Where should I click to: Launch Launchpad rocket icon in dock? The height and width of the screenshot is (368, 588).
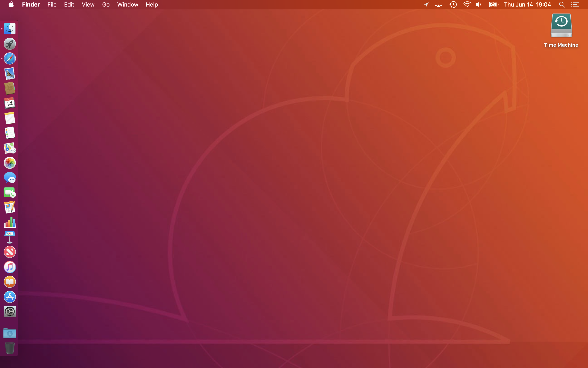point(10,44)
